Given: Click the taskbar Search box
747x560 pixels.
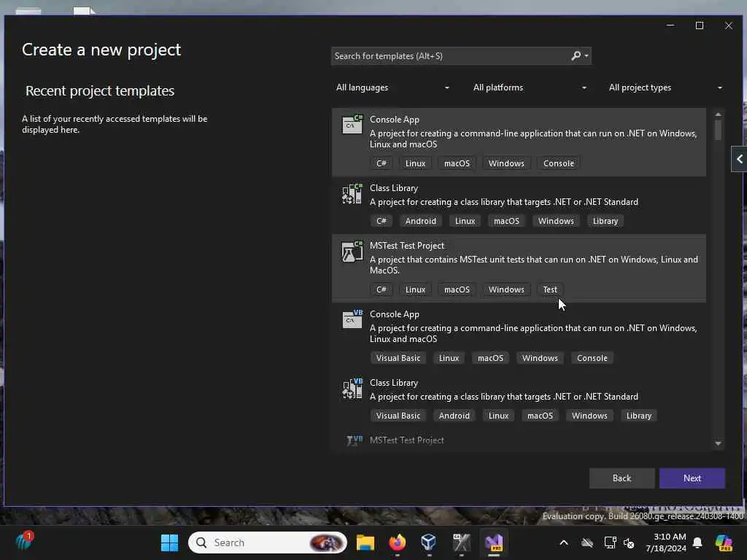Looking at the screenshot, I should (267, 542).
